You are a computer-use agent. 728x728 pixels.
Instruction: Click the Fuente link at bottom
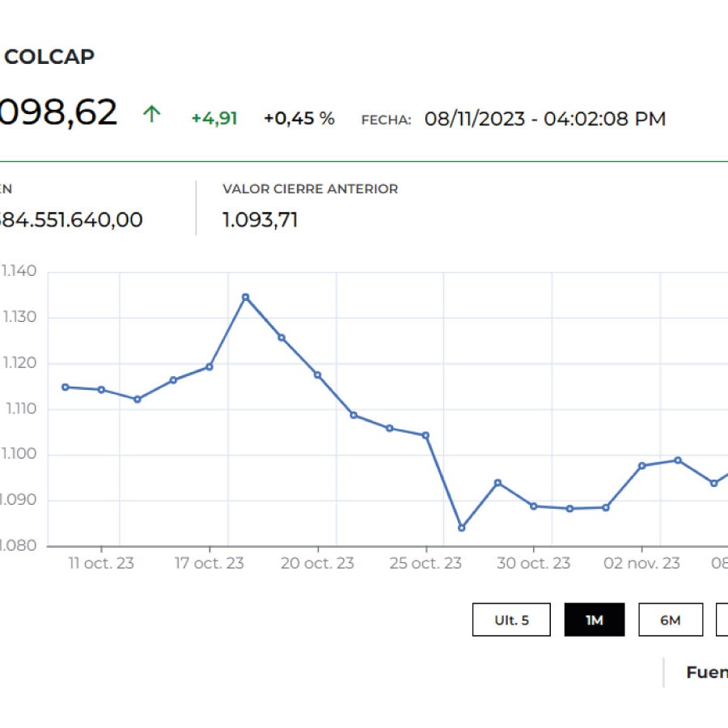[x=707, y=671]
